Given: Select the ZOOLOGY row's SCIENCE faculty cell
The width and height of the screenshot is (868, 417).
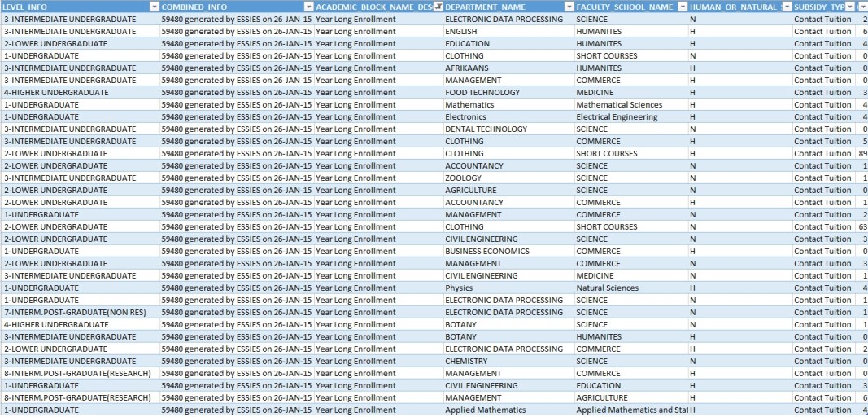Looking at the screenshot, I should pyautogui.click(x=631, y=178).
